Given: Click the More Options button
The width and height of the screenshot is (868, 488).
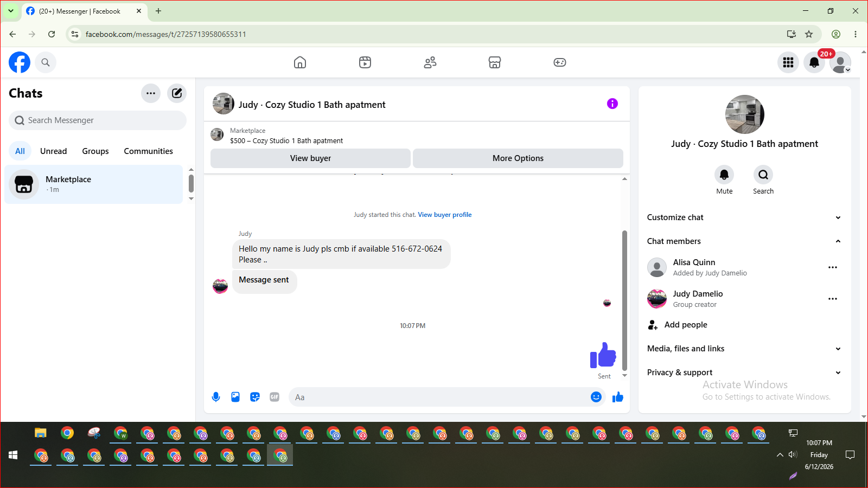Looking at the screenshot, I should coord(518,158).
